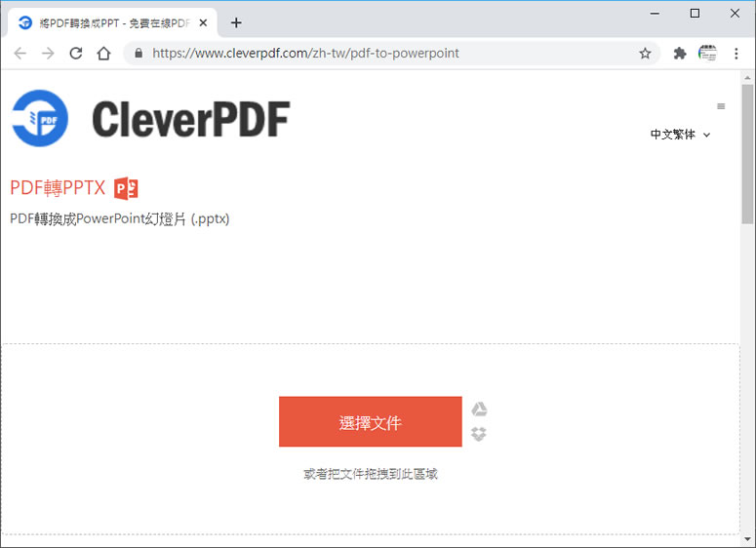Screen dimensions: 756x548
Task: Click the PowerPoint icon beside PDF轉PPTX
Action: 126,188
